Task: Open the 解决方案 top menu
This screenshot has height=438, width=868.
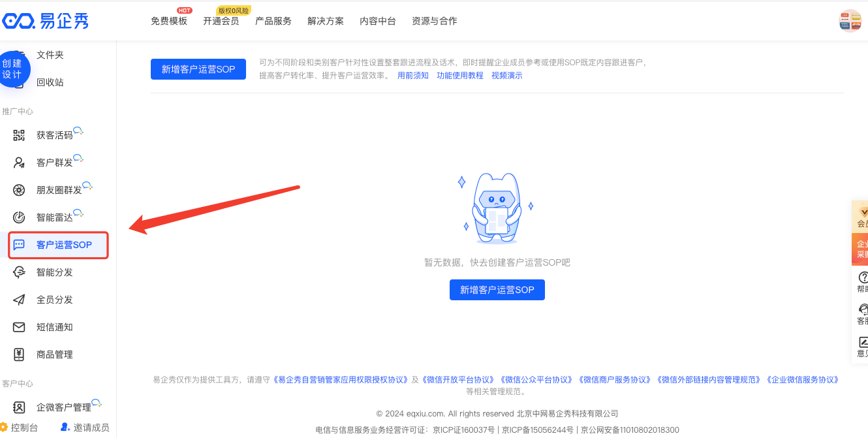Action: (326, 21)
